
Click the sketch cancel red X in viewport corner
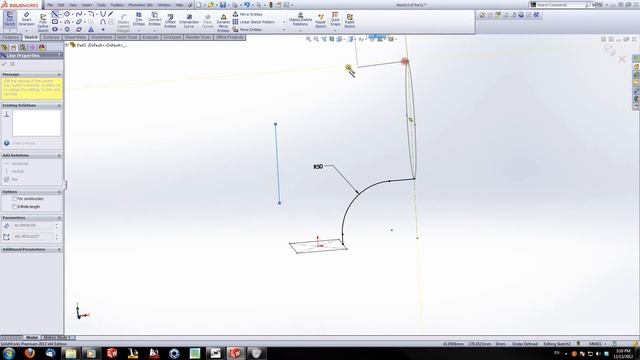point(622,60)
